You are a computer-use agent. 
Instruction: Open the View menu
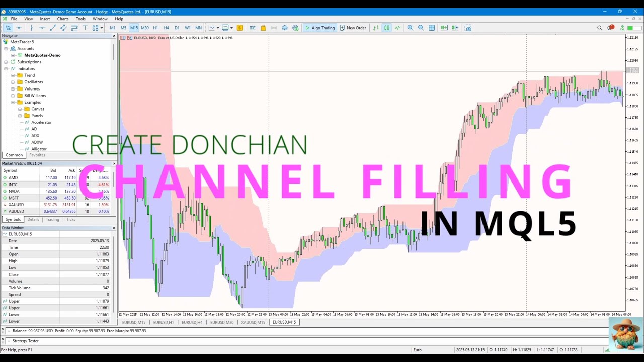pyautogui.click(x=29, y=19)
